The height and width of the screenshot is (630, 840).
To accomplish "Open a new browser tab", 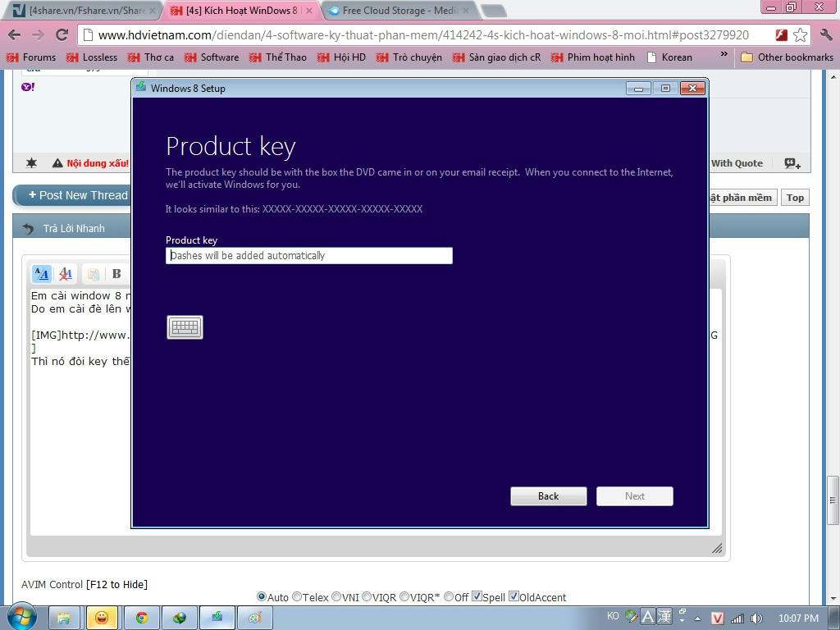I will (x=493, y=11).
